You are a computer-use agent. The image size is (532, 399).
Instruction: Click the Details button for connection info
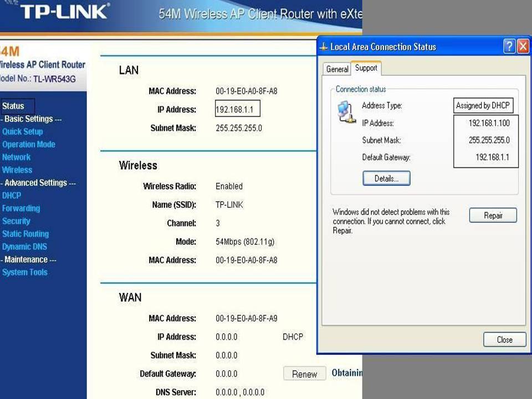pyautogui.click(x=386, y=178)
